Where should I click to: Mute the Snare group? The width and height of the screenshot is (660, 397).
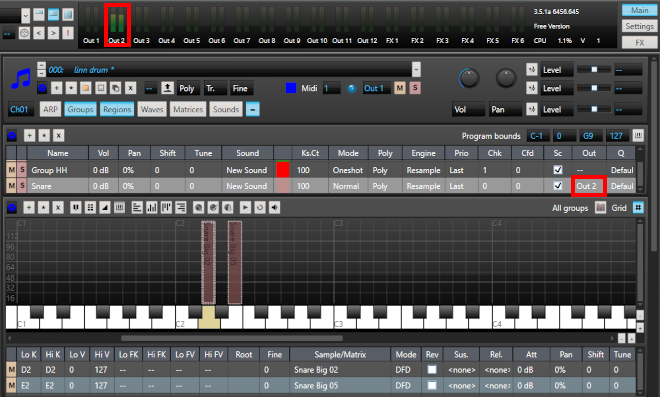(x=11, y=186)
